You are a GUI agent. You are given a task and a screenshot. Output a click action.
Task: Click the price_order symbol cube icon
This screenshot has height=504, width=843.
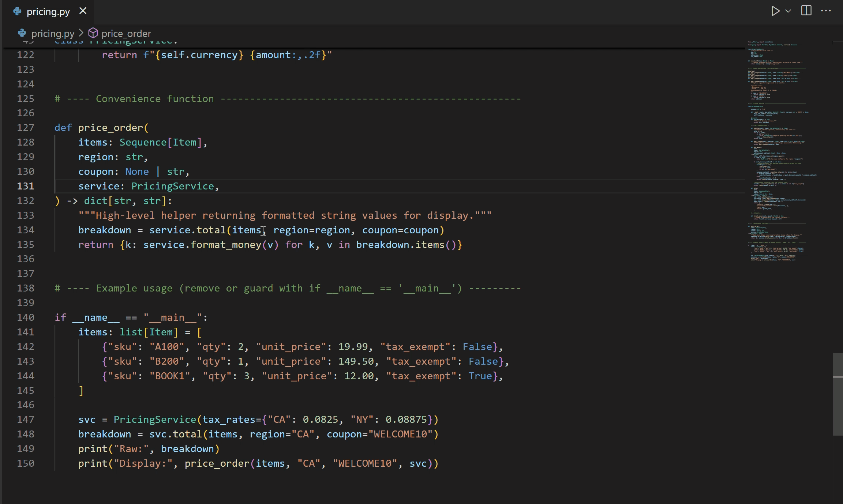93,33
